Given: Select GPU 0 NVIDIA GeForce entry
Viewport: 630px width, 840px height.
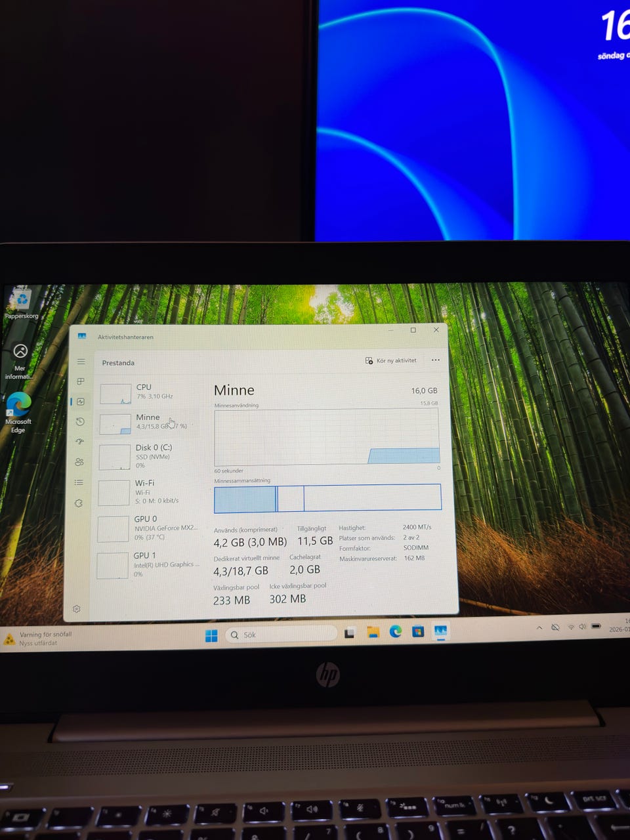Looking at the screenshot, I should pyautogui.click(x=148, y=528).
